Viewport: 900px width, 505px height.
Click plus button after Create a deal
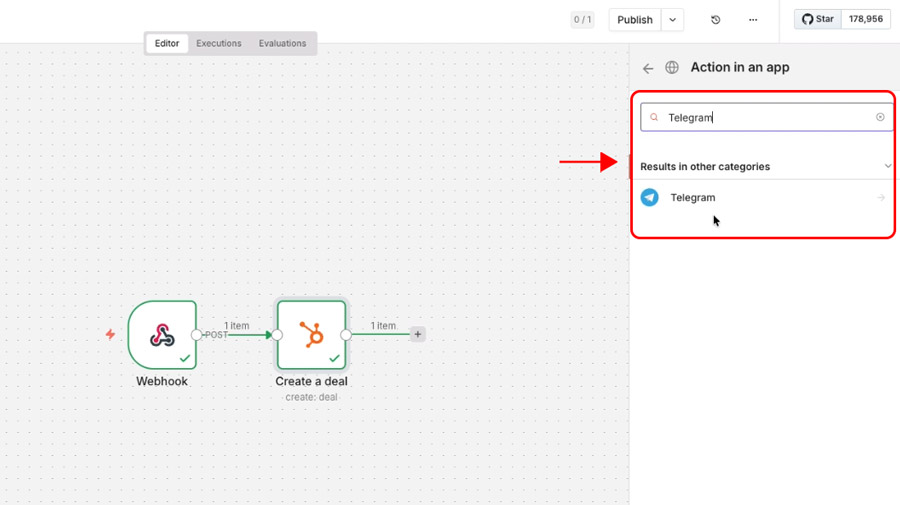[x=418, y=334]
